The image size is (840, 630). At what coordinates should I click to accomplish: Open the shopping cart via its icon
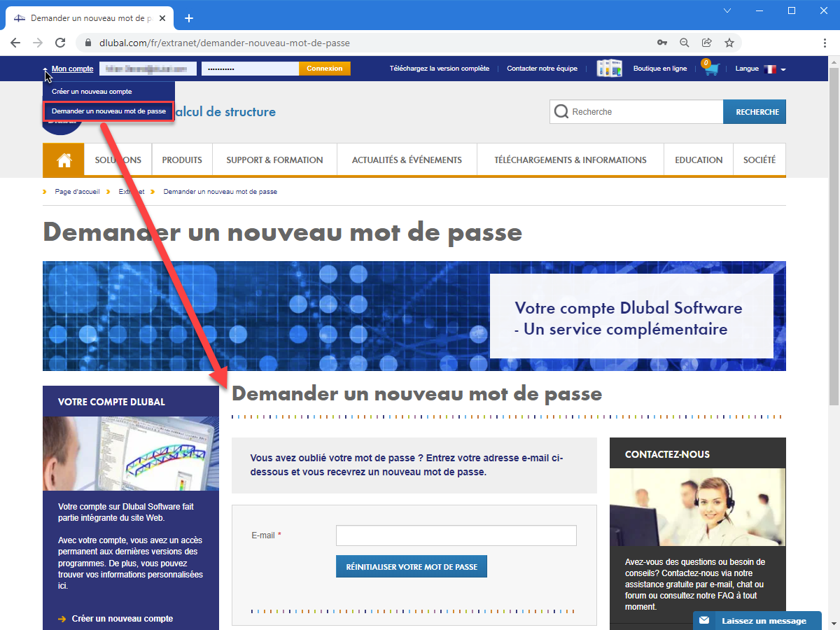pyautogui.click(x=710, y=69)
